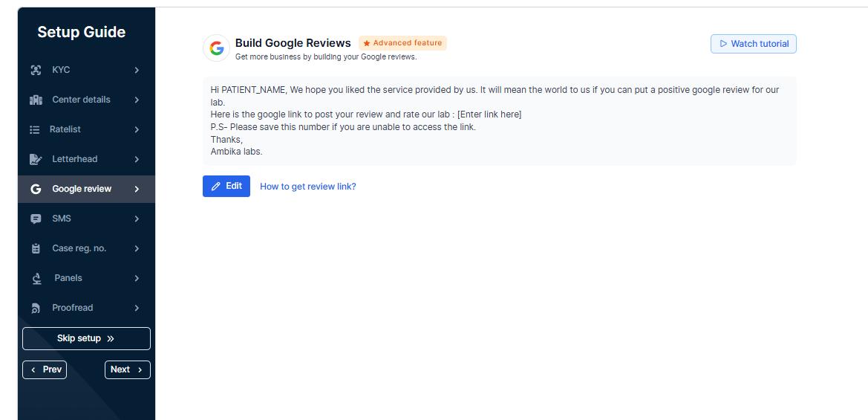868x420 pixels.
Task: Click the Edit message button
Action: [x=226, y=186]
